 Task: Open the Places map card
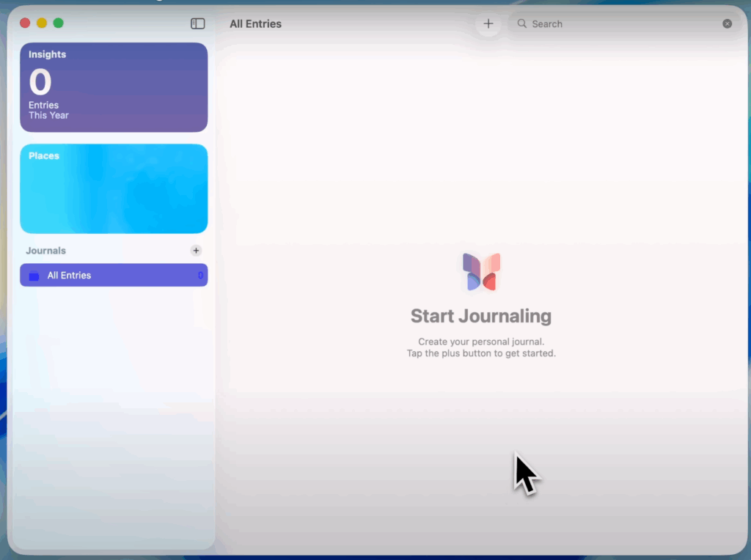point(114,188)
